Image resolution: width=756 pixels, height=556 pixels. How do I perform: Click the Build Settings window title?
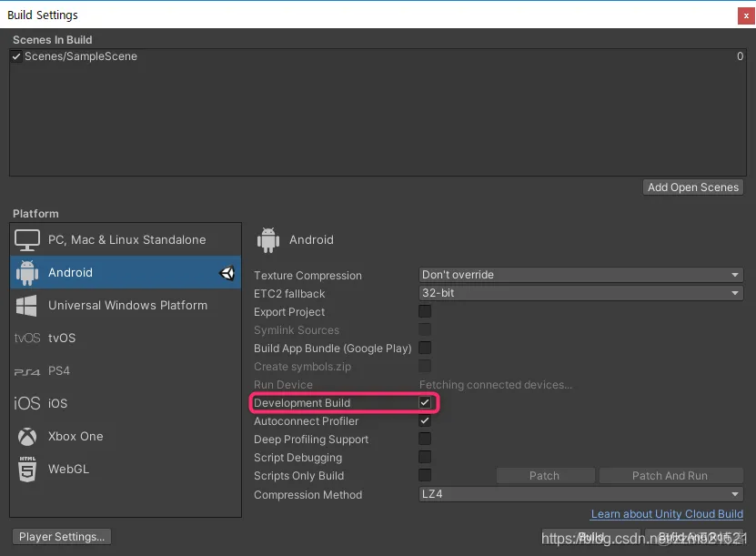43,15
